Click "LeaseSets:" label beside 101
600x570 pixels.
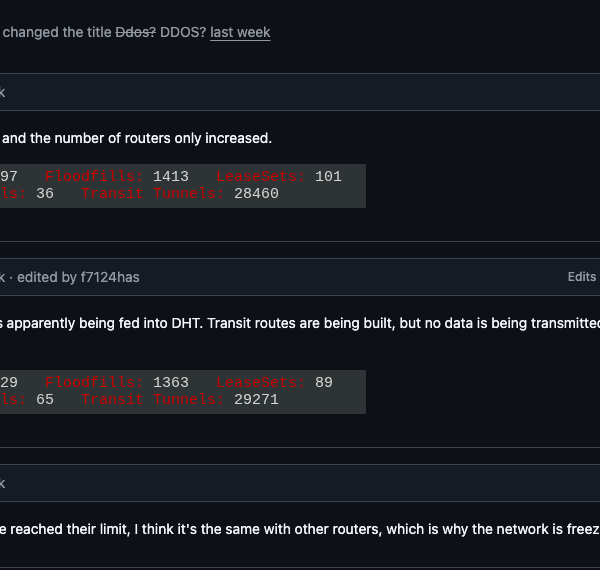coord(261,177)
